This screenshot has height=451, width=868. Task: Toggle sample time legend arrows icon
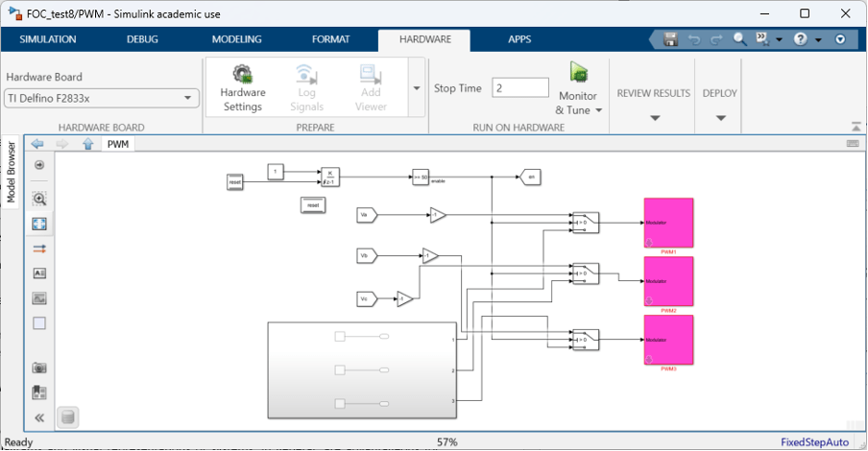click(39, 249)
